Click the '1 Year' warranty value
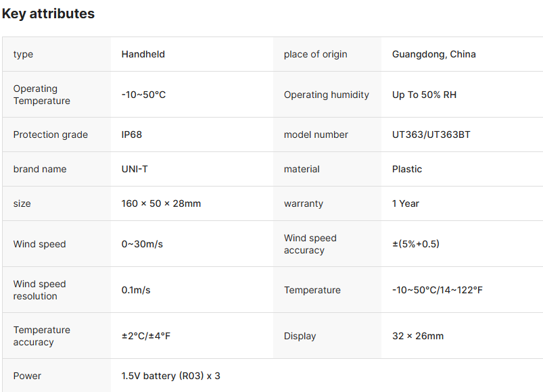This screenshot has height=392, width=543. 406,203
